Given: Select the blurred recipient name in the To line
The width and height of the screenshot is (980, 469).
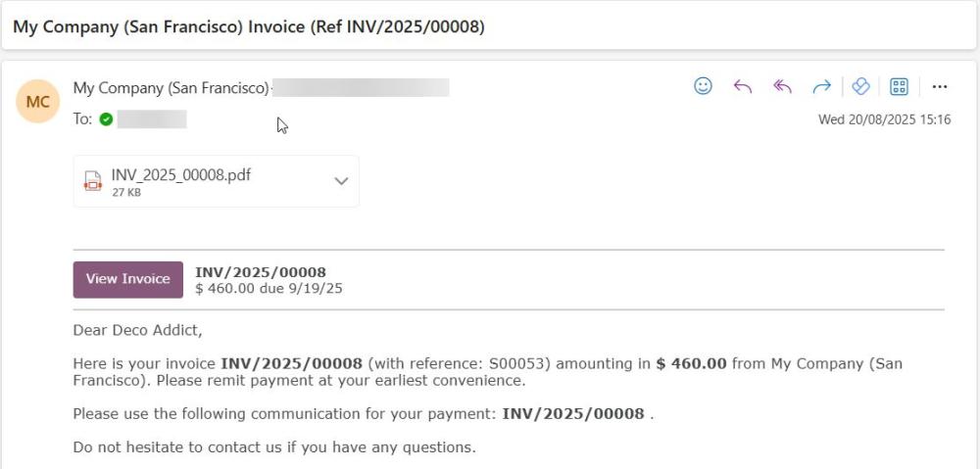Looking at the screenshot, I should coord(152,119).
